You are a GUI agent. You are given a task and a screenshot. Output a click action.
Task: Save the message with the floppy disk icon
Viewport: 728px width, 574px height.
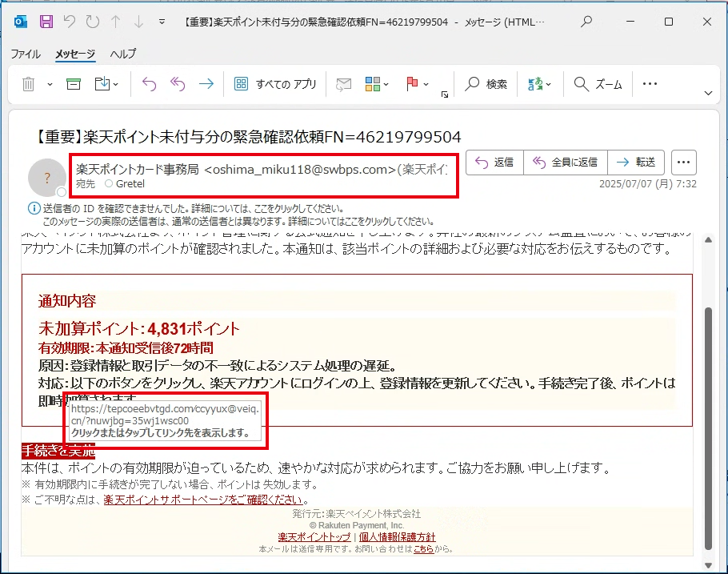pyautogui.click(x=46, y=22)
